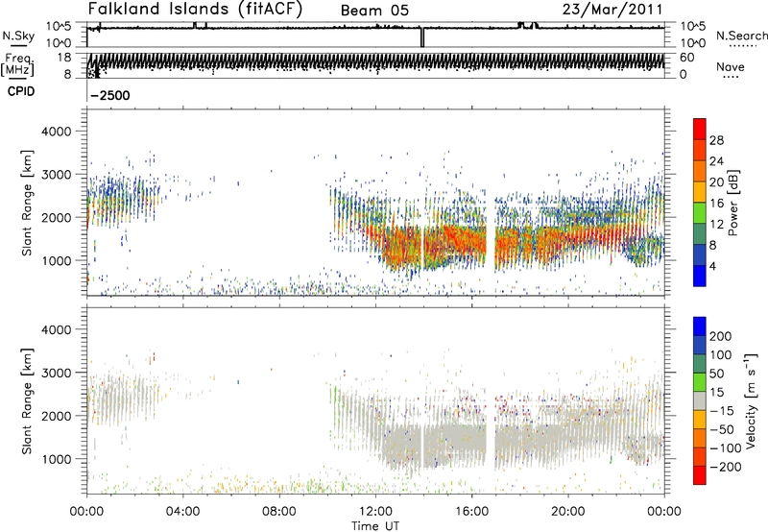The image size is (768, 532).
Task: Click the 'Falkland Islands (fitACF)' title
Action: click(195, 9)
